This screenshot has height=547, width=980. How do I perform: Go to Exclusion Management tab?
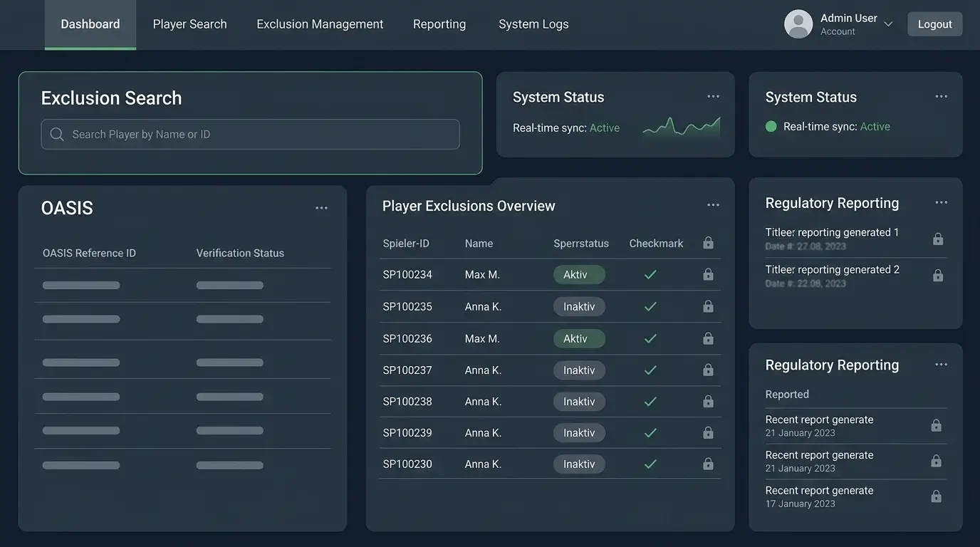pos(320,24)
